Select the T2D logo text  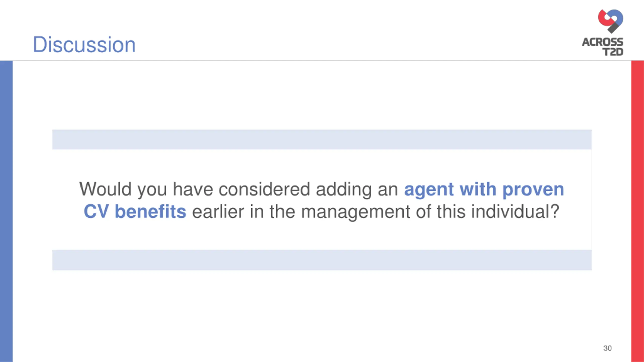pyautogui.click(x=613, y=52)
